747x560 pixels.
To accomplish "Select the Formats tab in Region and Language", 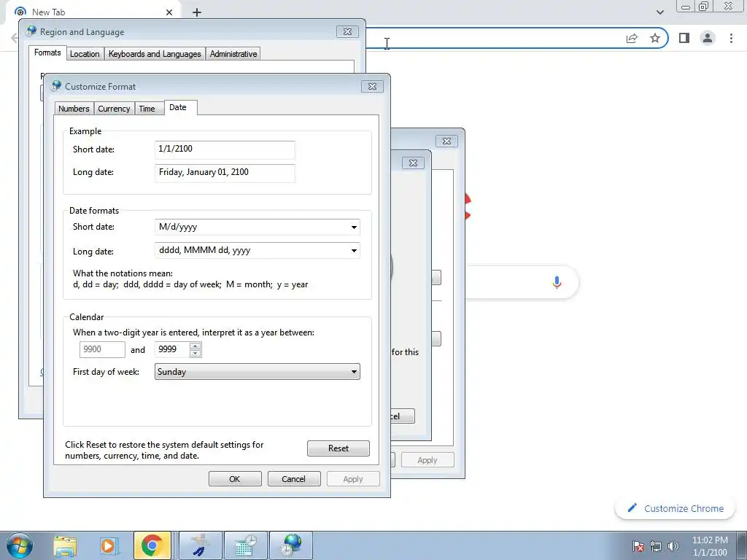I will (47, 52).
